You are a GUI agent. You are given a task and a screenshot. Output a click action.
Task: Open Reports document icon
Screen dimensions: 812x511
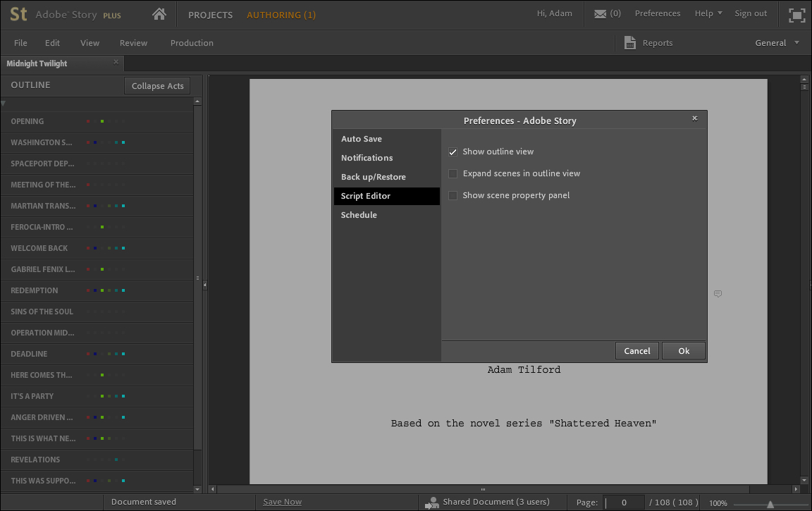tap(629, 43)
